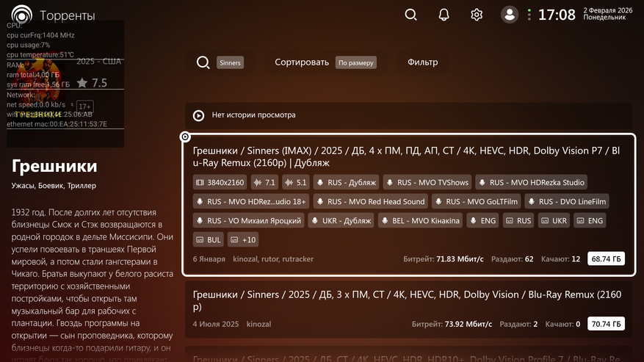Click the Грешники movie heading
The height and width of the screenshot is (362, 644).
pyautogui.click(x=54, y=166)
